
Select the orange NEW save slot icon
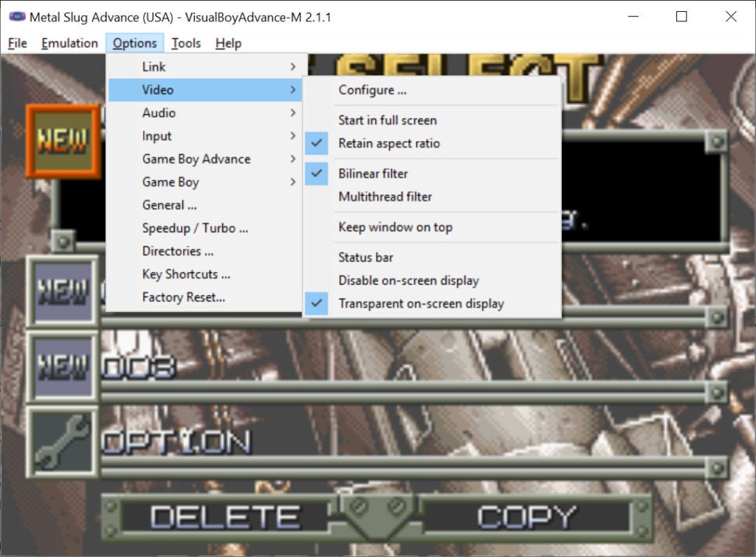(63, 141)
